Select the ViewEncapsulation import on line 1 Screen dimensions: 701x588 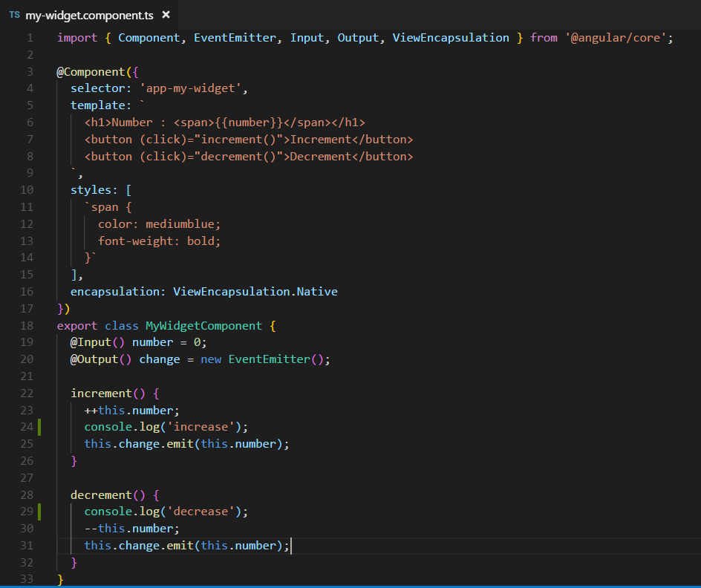[x=451, y=37]
